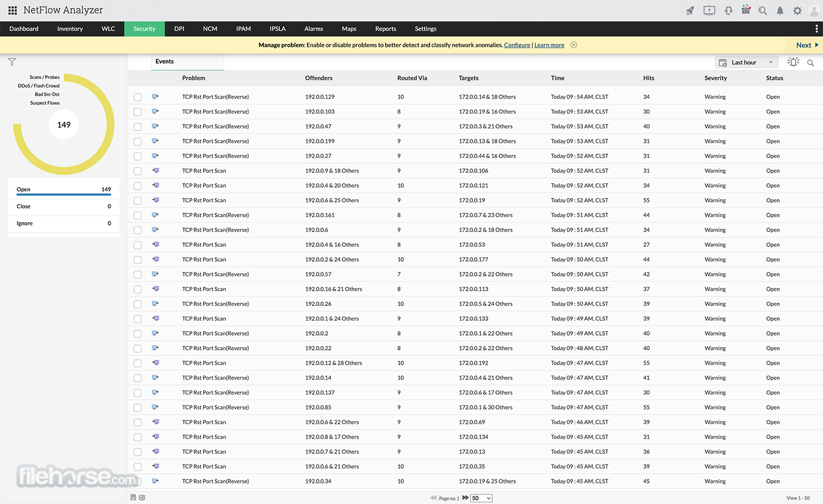Click offender 192.0.0.137 cell
Viewport: 823px width, 504px height.
(x=320, y=393)
